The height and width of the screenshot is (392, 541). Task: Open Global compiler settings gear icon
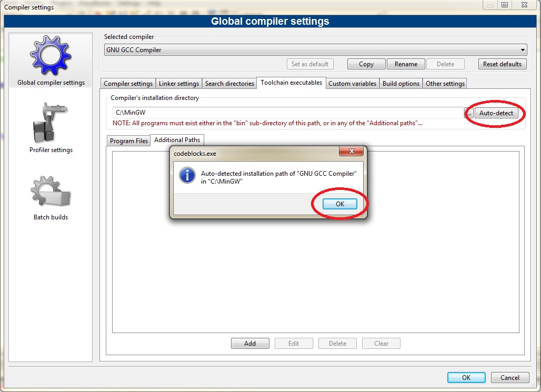51,55
